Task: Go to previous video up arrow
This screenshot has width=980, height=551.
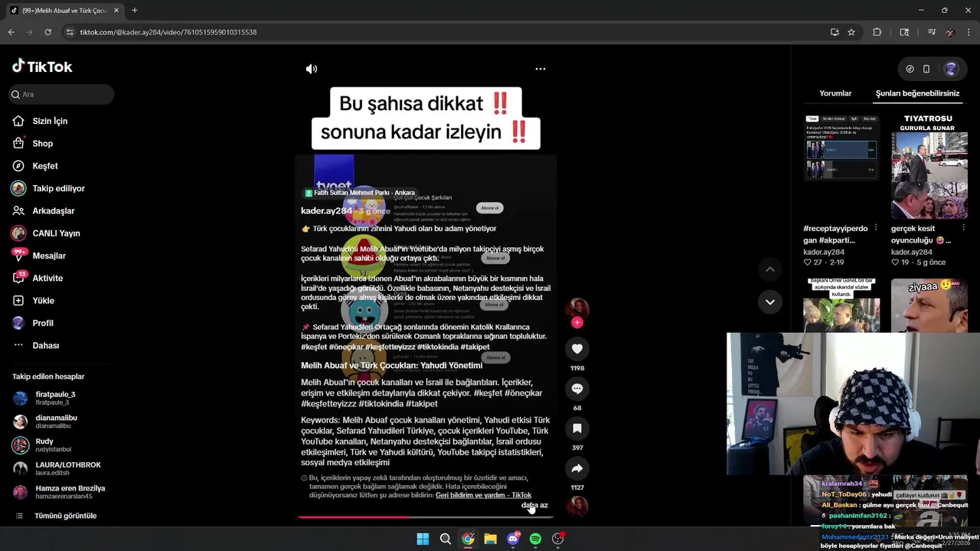Action: (x=770, y=269)
